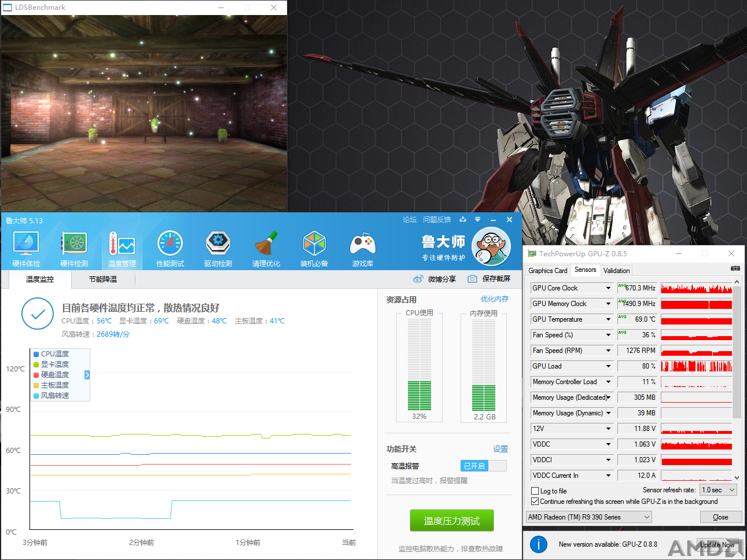The height and width of the screenshot is (560, 747).
Task: Open Fan Speed (%) sensor dropdown
Action: pos(609,335)
